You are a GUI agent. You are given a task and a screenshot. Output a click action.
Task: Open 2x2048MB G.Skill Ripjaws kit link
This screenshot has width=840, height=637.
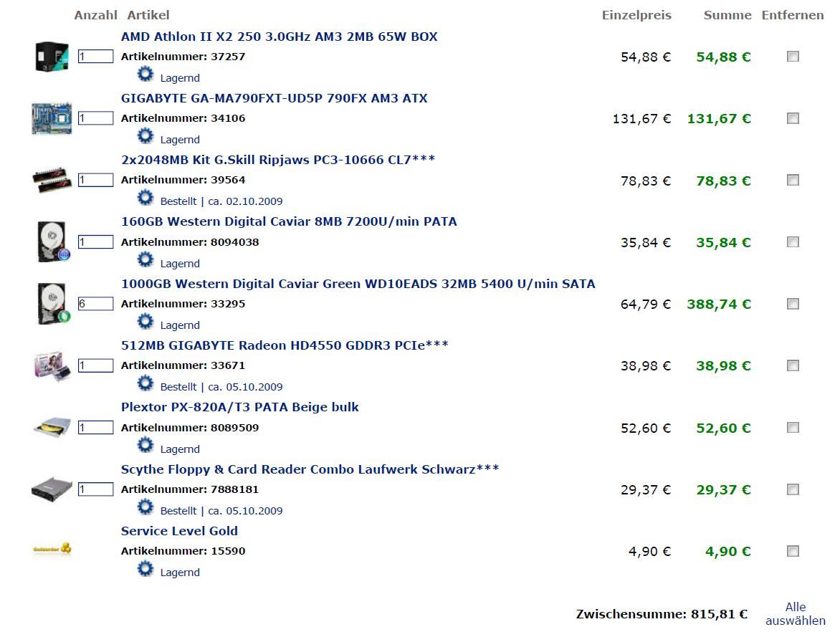click(278, 160)
